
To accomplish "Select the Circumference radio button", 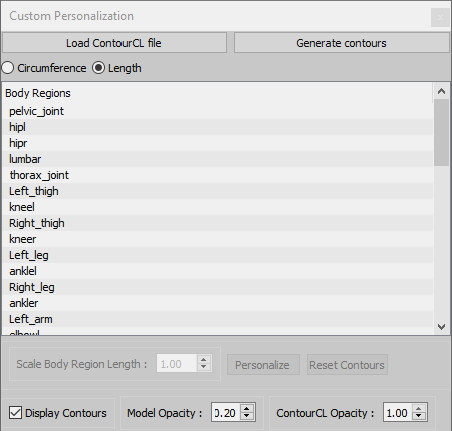I will (44, 68).
